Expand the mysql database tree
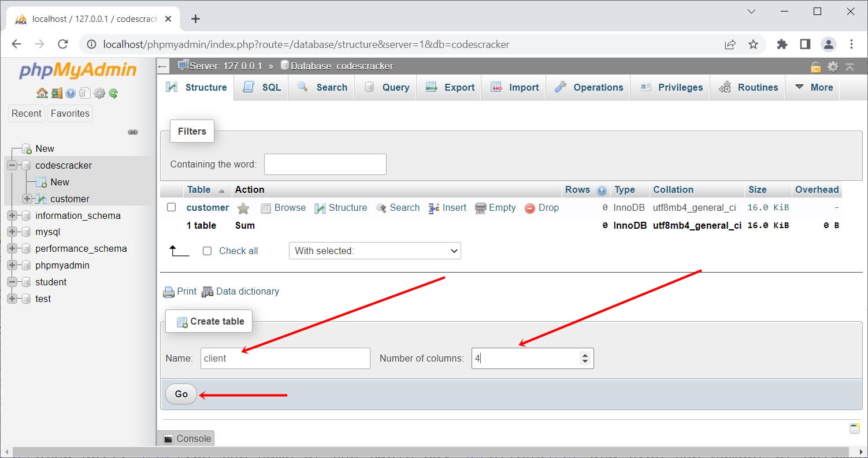The image size is (868, 458). (12, 232)
